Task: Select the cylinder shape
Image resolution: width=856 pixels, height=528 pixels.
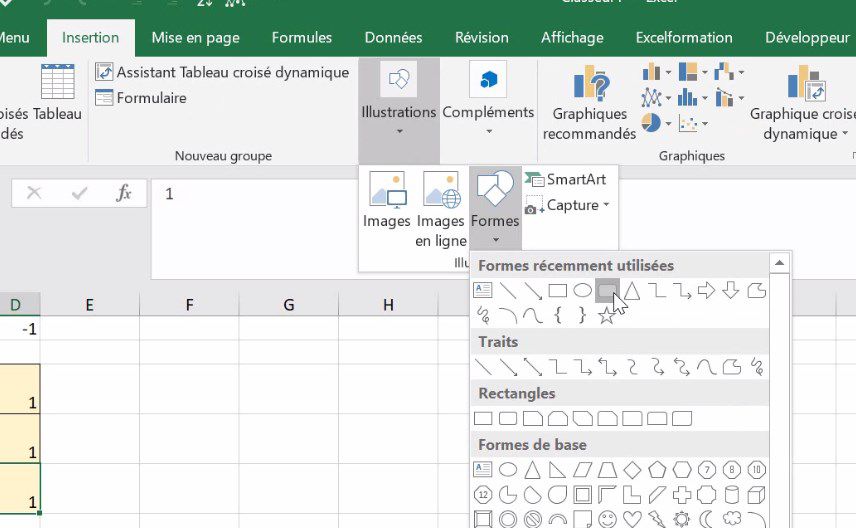Action: point(732,494)
